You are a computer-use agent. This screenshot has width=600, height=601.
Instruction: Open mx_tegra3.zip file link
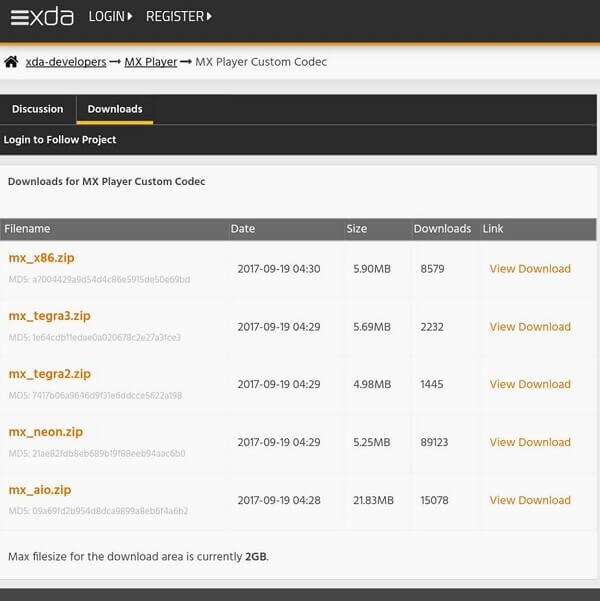click(50, 316)
